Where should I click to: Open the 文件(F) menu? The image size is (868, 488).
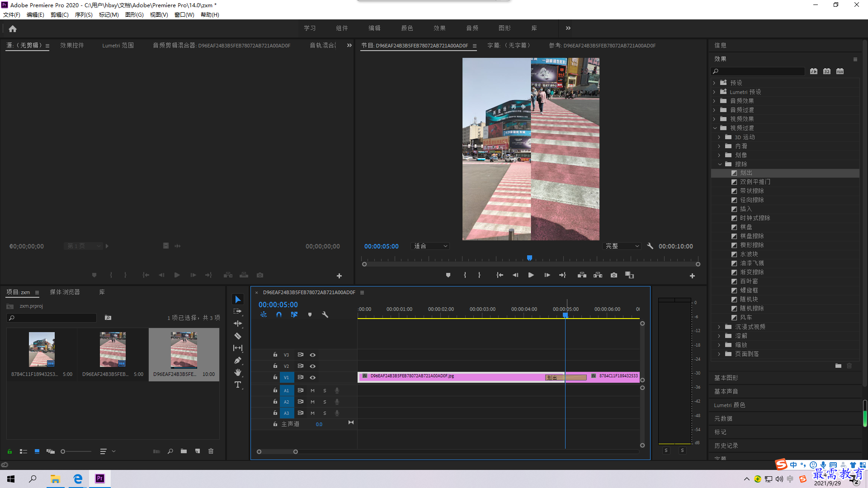pos(12,15)
